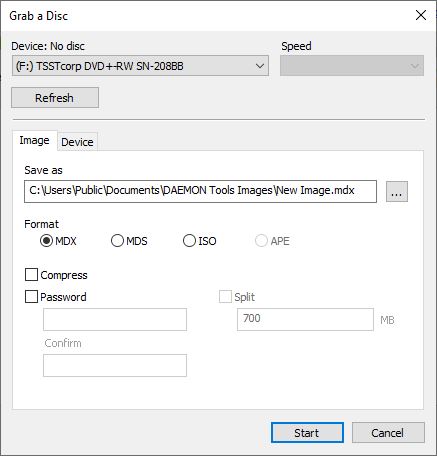This screenshot has height=456, width=437.
Task: Select the Image tab
Action: click(34, 140)
